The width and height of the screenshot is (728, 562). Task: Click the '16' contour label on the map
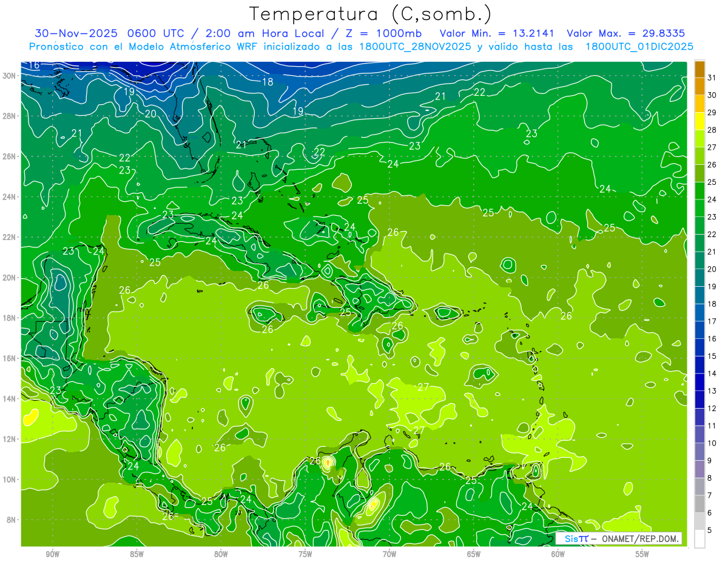pos(34,65)
